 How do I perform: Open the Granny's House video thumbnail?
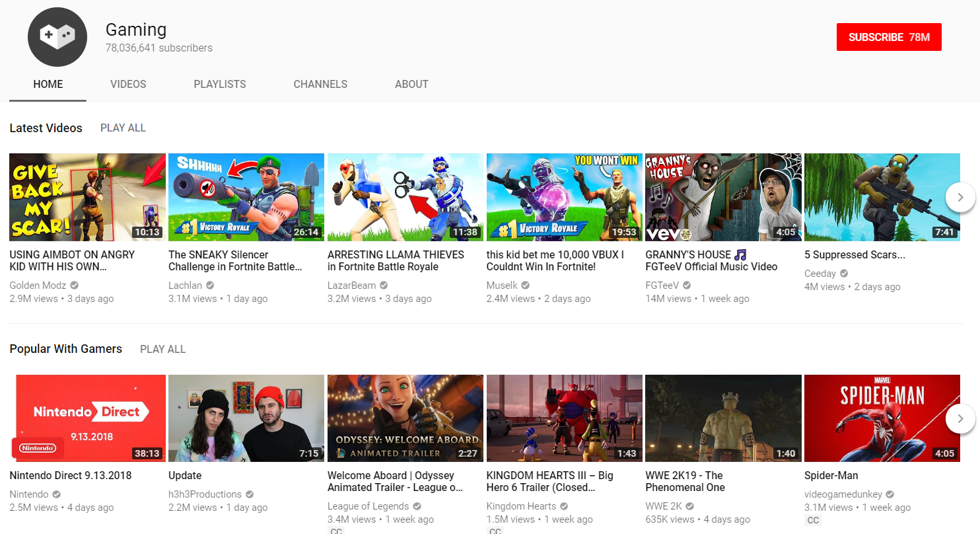(x=723, y=197)
